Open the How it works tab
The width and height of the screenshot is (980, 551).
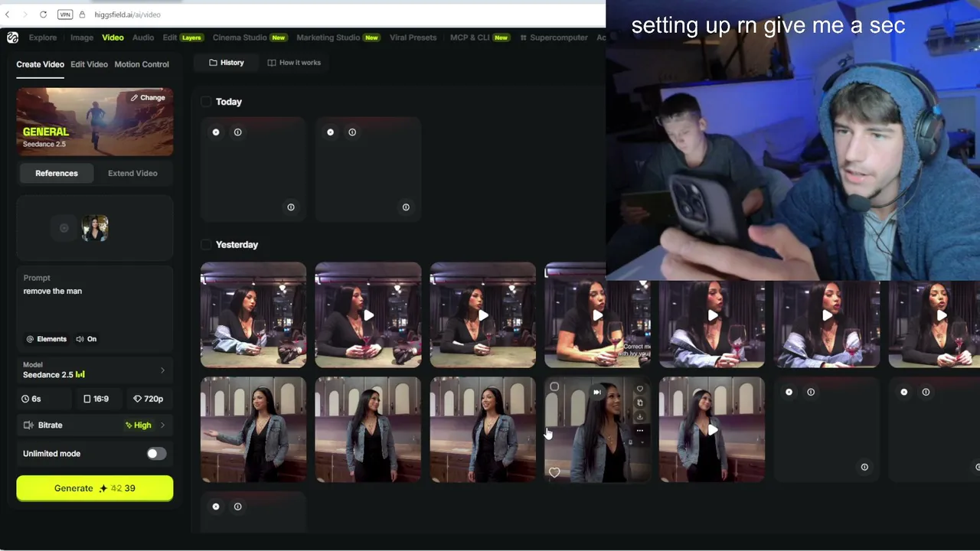tap(294, 63)
